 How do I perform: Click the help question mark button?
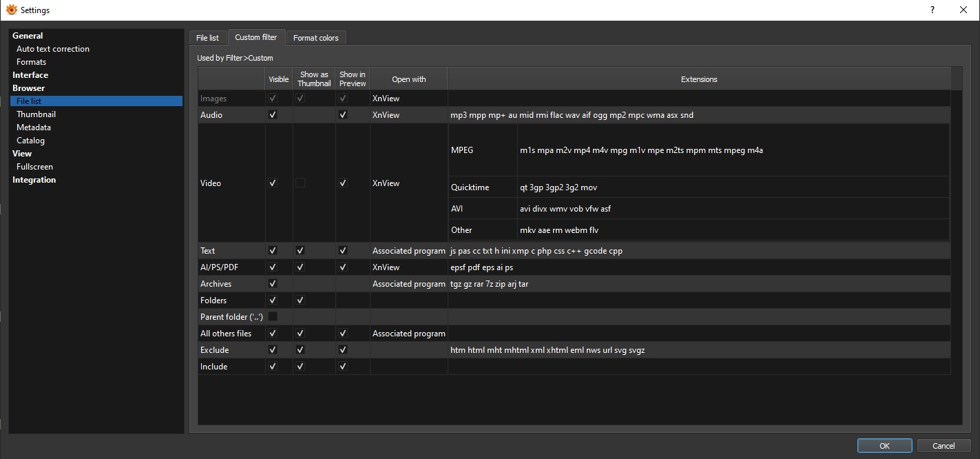pos(932,10)
